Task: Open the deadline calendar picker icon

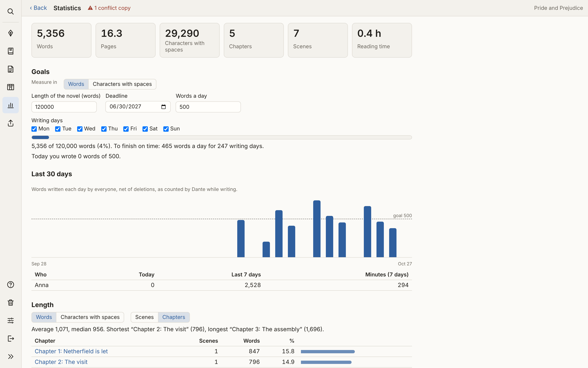Action: coord(164,107)
